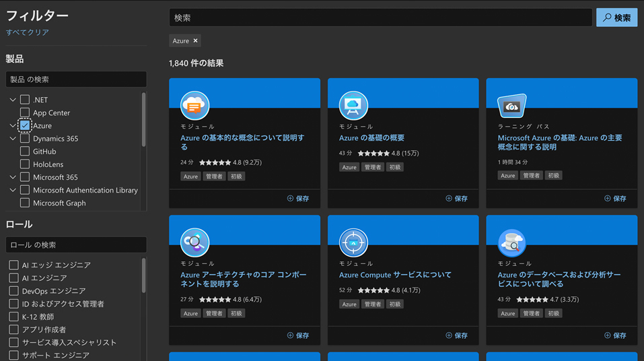Save the Azure Compute サービス module
This screenshot has width=644, height=361.
click(x=457, y=335)
